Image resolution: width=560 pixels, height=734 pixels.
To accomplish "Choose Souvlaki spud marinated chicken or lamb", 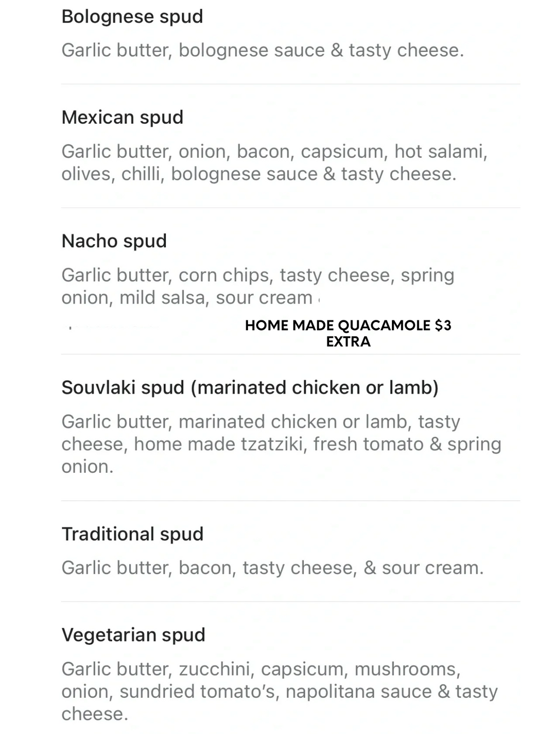I will [x=250, y=388].
